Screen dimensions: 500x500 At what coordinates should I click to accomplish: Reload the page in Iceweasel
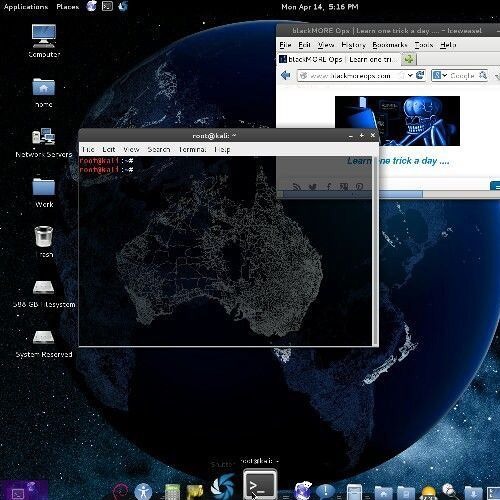pyautogui.click(x=420, y=75)
